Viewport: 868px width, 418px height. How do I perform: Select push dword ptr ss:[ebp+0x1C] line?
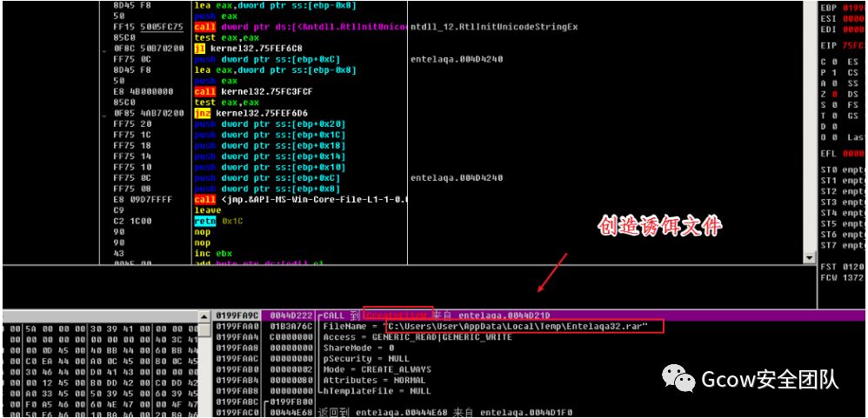pos(270,135)
